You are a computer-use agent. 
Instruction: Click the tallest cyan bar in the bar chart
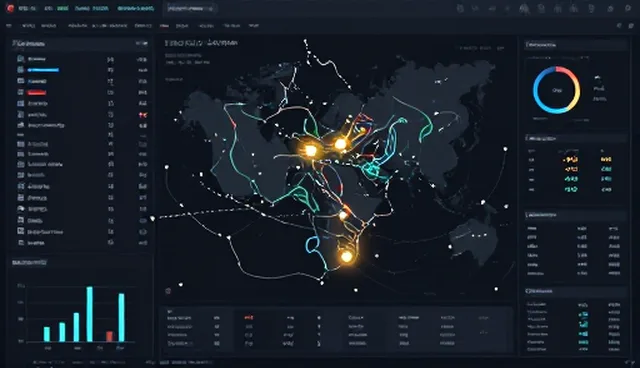point(89,314)
